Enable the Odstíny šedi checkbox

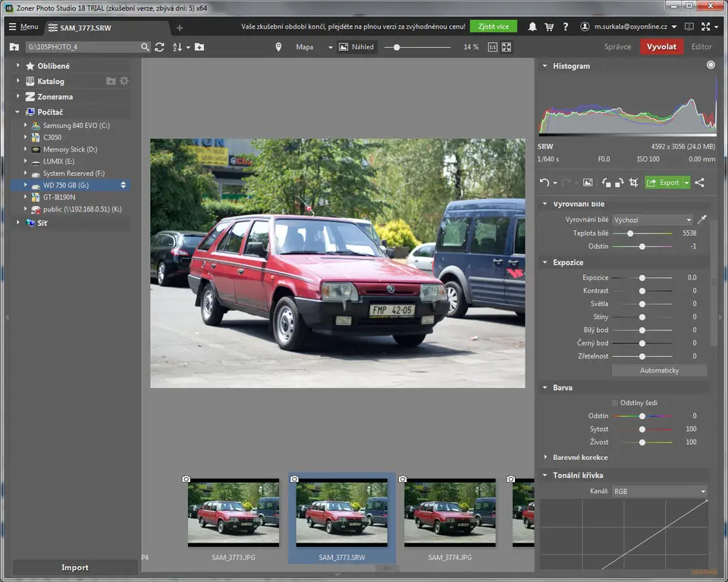click(x=615, y=402)
